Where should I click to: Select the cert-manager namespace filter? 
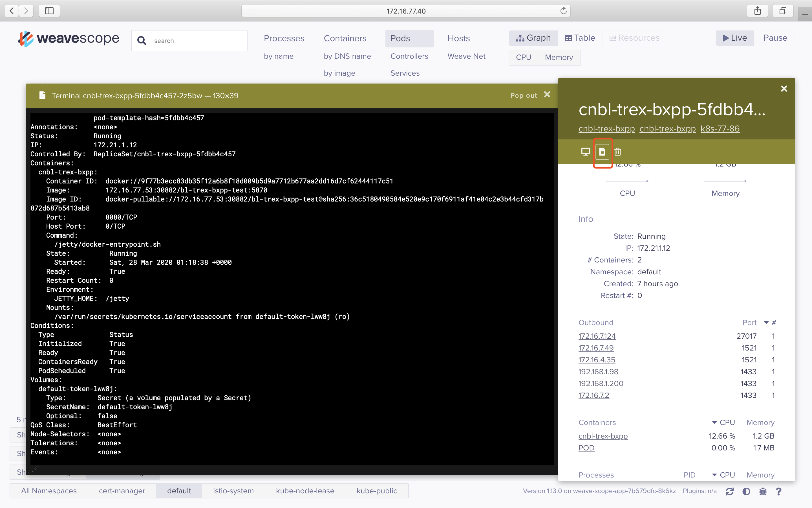[122, 491]
